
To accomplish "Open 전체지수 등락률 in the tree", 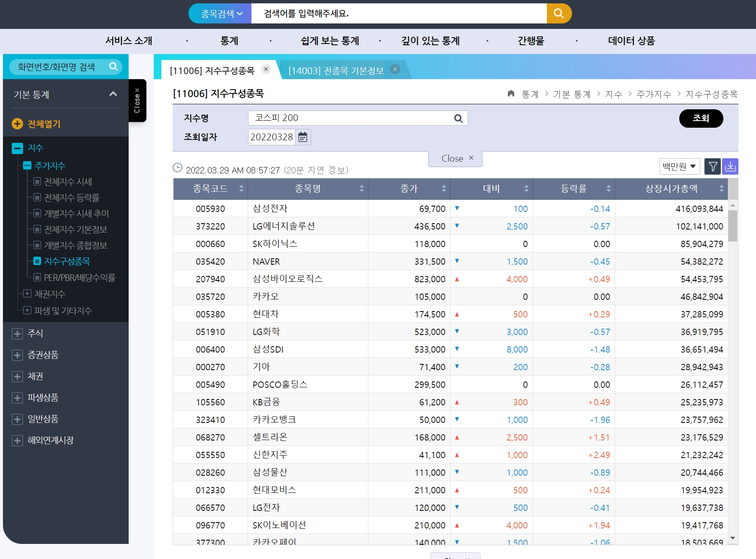I will click(x=72, y=197).
